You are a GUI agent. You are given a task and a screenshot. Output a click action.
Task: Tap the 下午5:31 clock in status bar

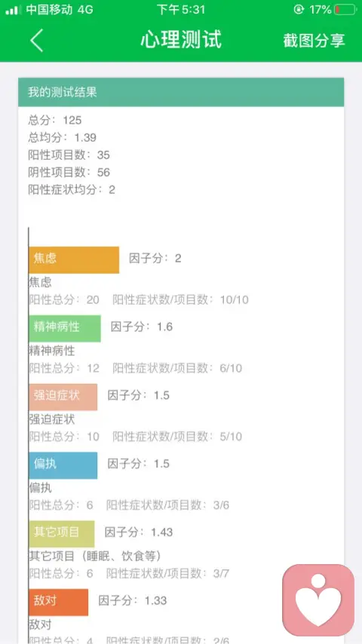(181, 10)
